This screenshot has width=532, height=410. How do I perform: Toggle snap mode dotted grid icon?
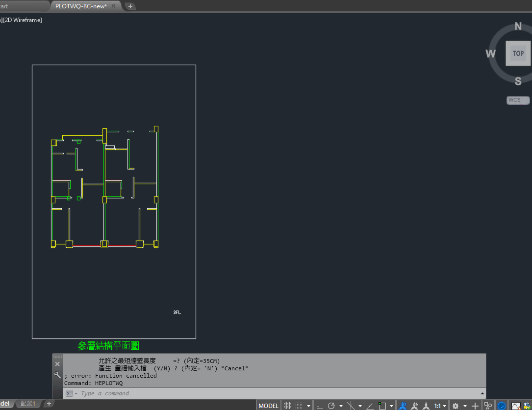coord(299,406)
